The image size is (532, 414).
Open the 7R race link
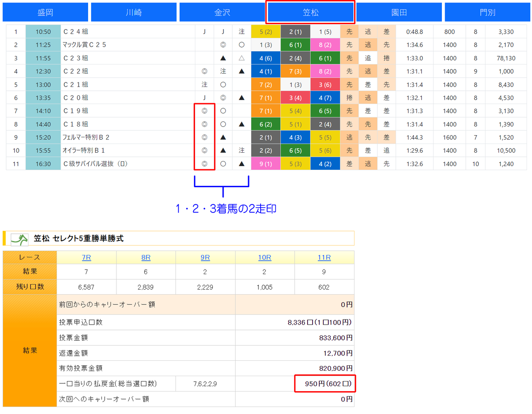(86, 258)
